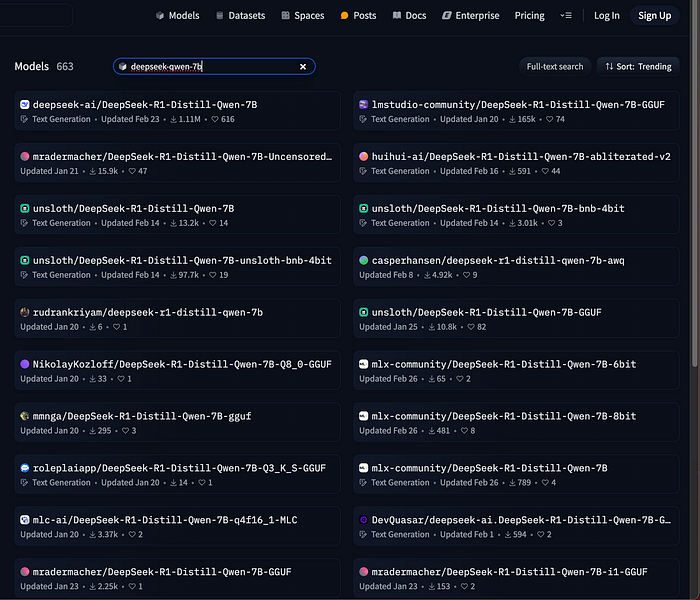
Task: Click unsloth avatar on the 7B-bnb-4bit card
Action: [364, 208]
